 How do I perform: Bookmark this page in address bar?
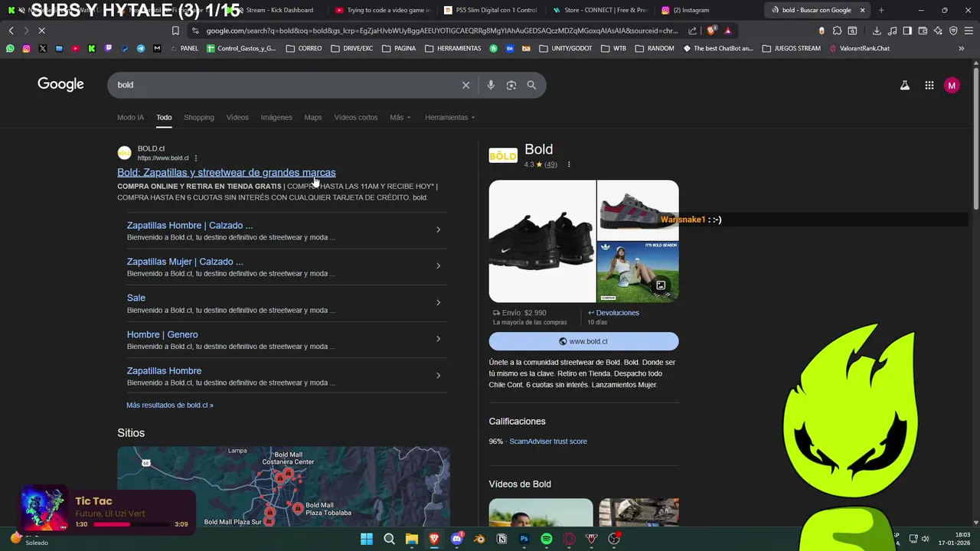tap(175, 31)
